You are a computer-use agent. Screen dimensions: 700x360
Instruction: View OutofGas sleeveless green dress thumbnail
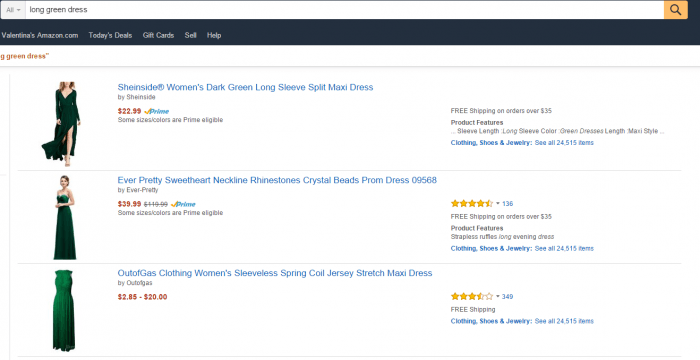pyautogui.click(x=64, y=310)
